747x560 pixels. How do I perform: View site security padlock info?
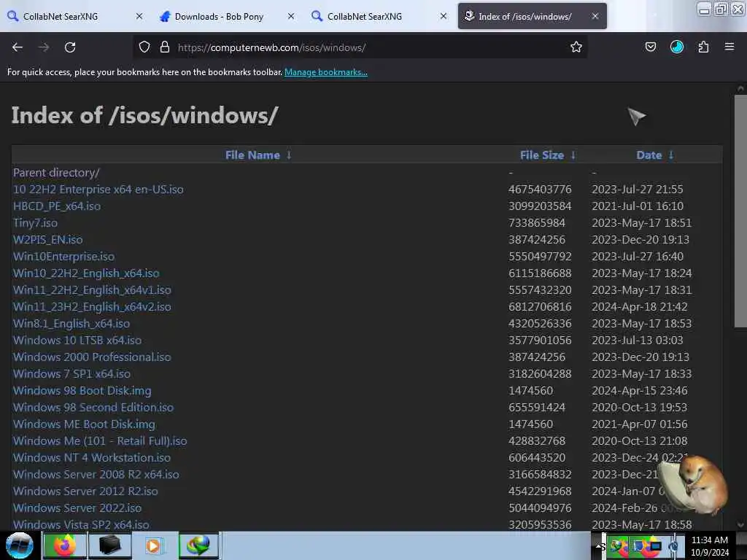[x=165, y=47]
